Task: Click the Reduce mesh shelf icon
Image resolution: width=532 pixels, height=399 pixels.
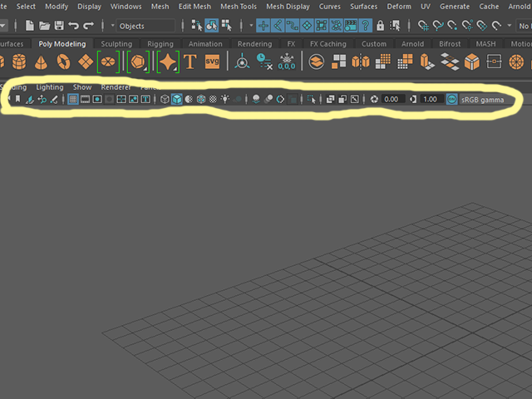Action: [405, 62]
